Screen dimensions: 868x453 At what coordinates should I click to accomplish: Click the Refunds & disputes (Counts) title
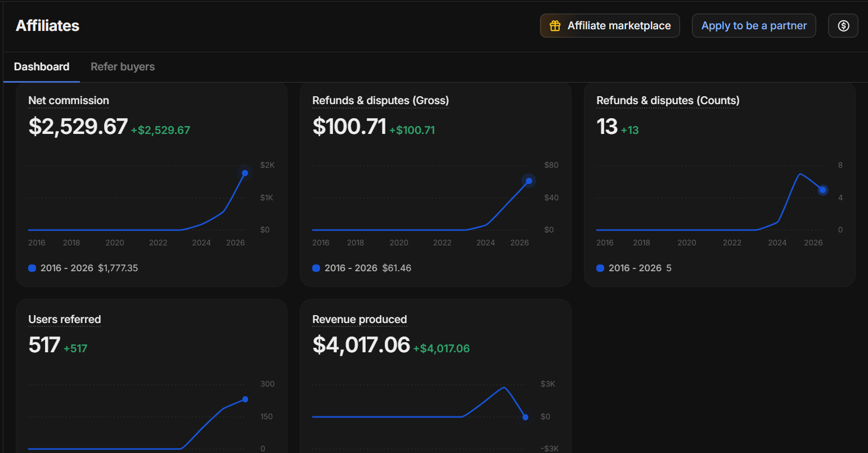668,101
